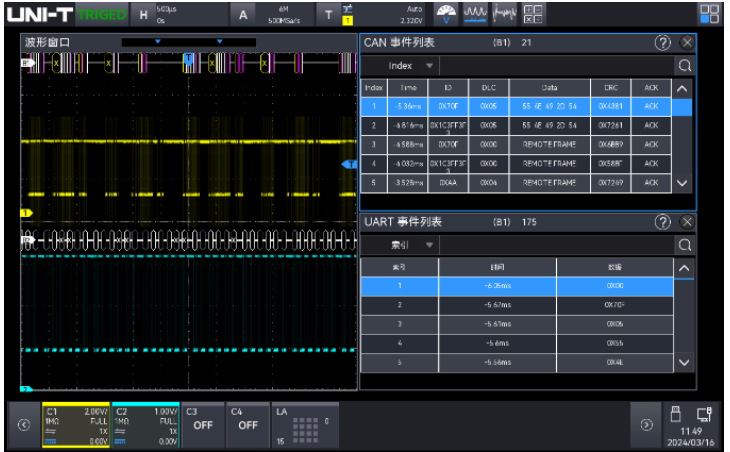This screenshot has width=730, height=452.
Task: Open help for the UART event list
Action: tap(662, 222)
